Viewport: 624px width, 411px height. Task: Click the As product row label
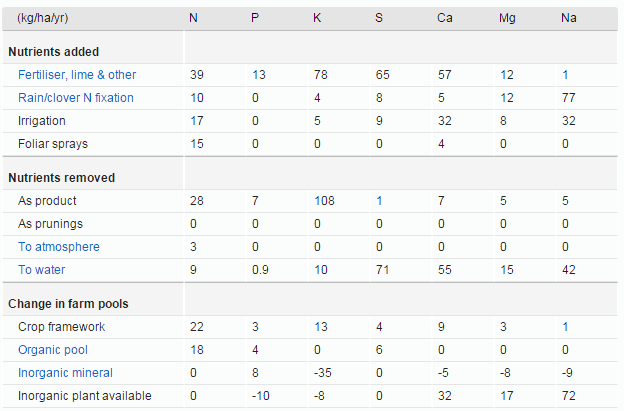(x=47, y=201)
